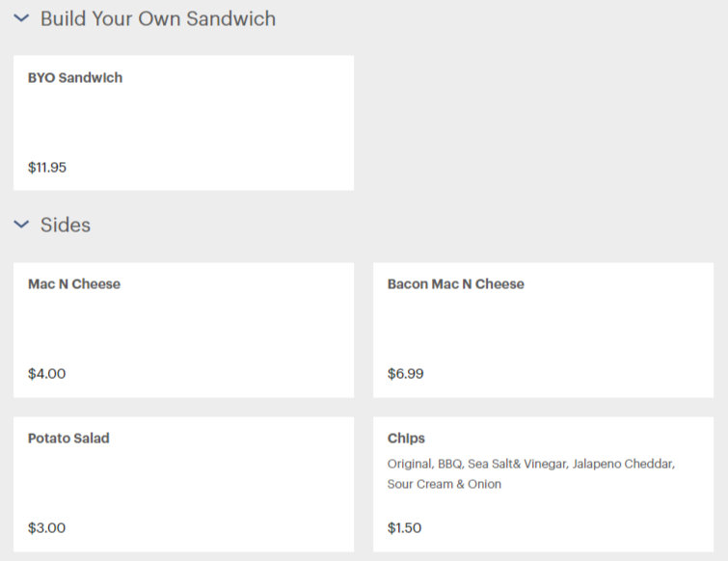Viewport: 728px width, 561px height.
Task: Click the Sides section heading
Action: 66,225
